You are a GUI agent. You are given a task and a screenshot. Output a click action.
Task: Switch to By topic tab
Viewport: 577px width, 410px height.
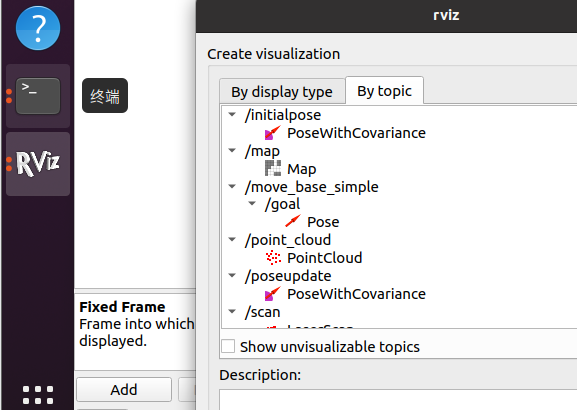coord(385,91)
